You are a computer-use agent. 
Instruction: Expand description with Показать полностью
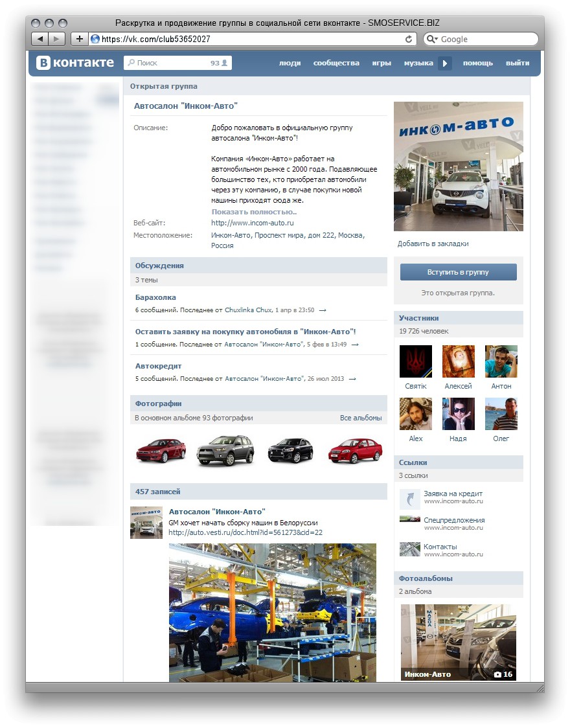[254, 212]
